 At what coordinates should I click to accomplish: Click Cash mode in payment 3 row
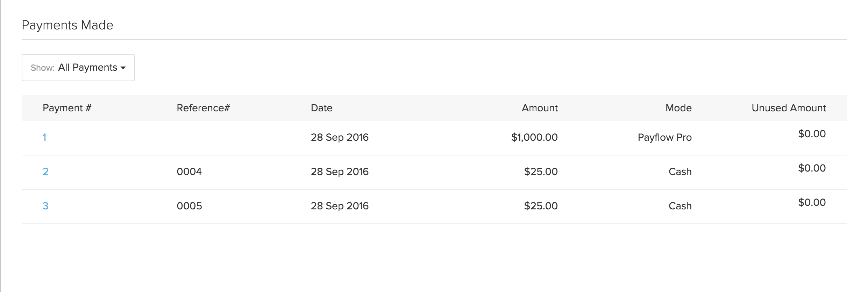click(680, 206)
